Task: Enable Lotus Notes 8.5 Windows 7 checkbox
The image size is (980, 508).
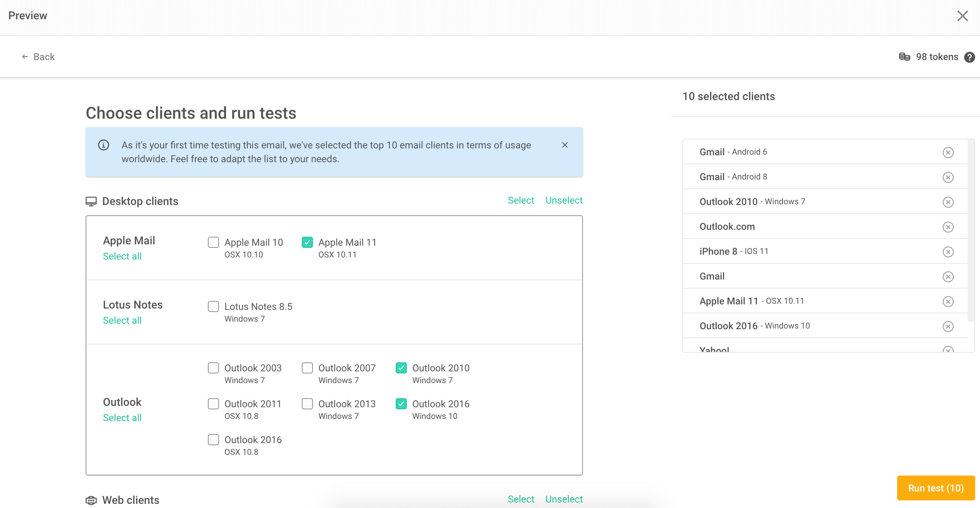Action: 213,306
